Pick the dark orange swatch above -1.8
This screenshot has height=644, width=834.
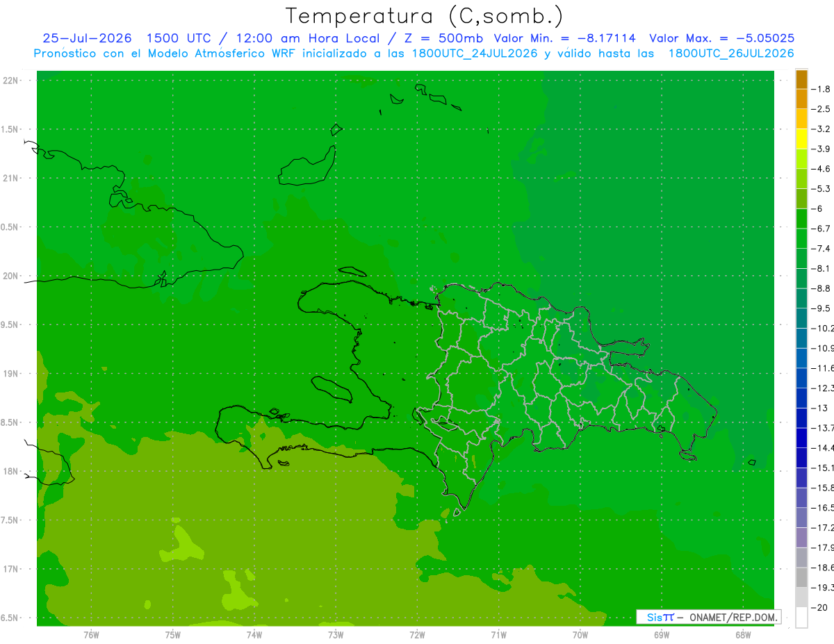(801, 79)
